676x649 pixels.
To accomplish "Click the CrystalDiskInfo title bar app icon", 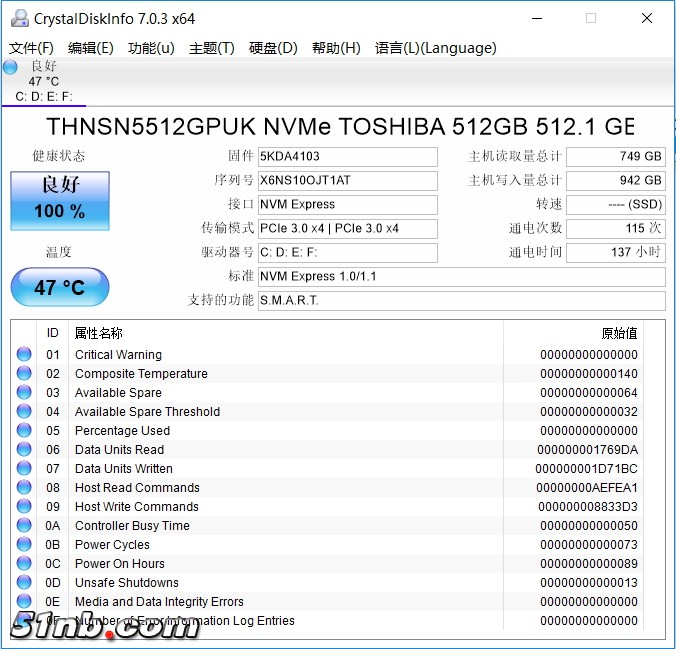I will point(19,18).
